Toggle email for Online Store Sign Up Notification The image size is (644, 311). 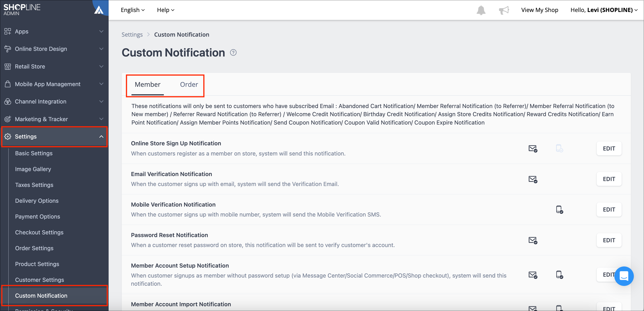(x=533, y=149)
